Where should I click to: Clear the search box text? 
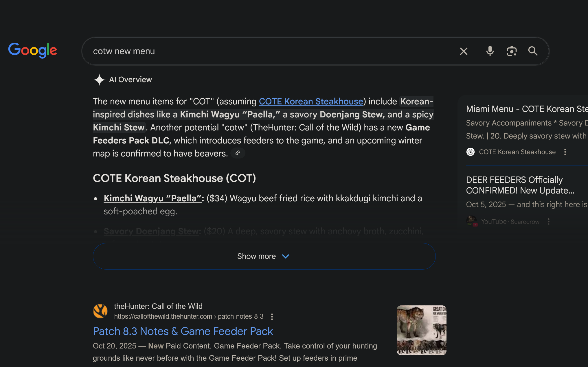(x=464, y=51)
